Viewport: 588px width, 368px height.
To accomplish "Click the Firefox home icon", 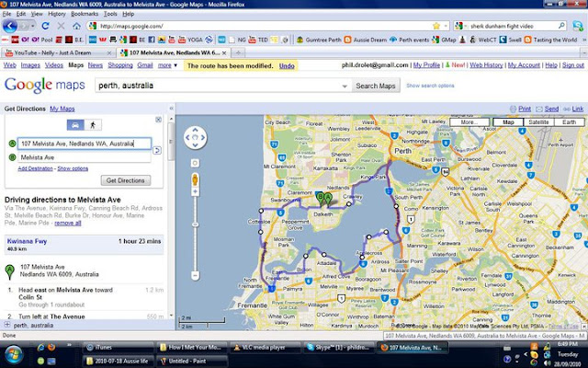I will (x=76, y=26).
